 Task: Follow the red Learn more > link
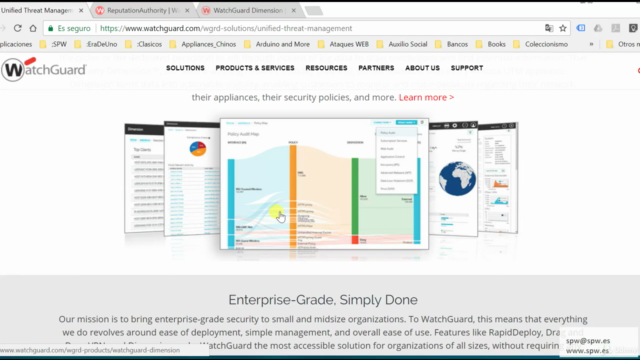coord(426,97)
